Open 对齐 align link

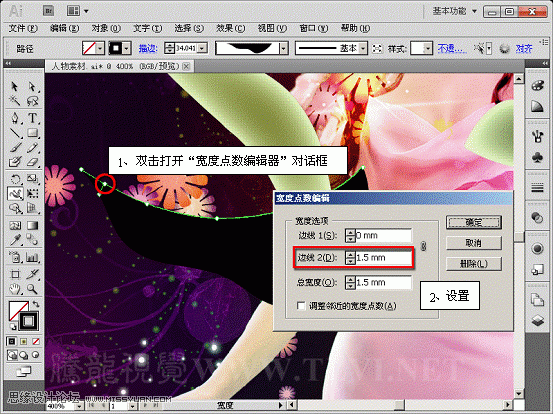tap(524, 48)
